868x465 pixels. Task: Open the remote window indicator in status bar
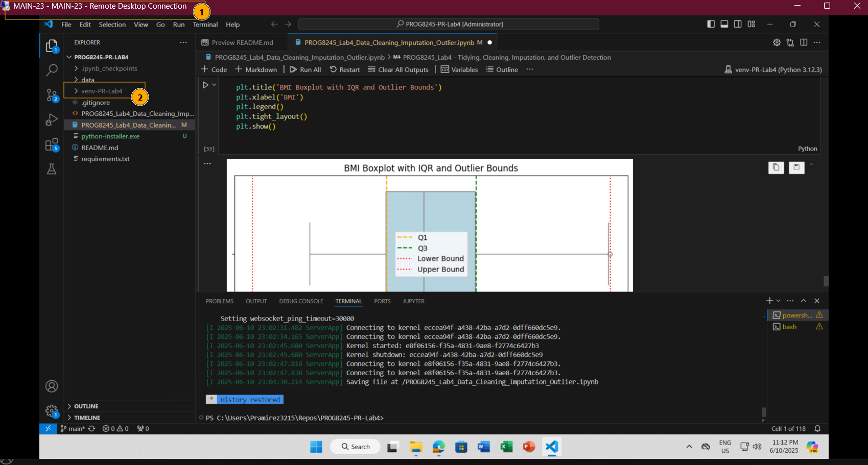(48, 429)
